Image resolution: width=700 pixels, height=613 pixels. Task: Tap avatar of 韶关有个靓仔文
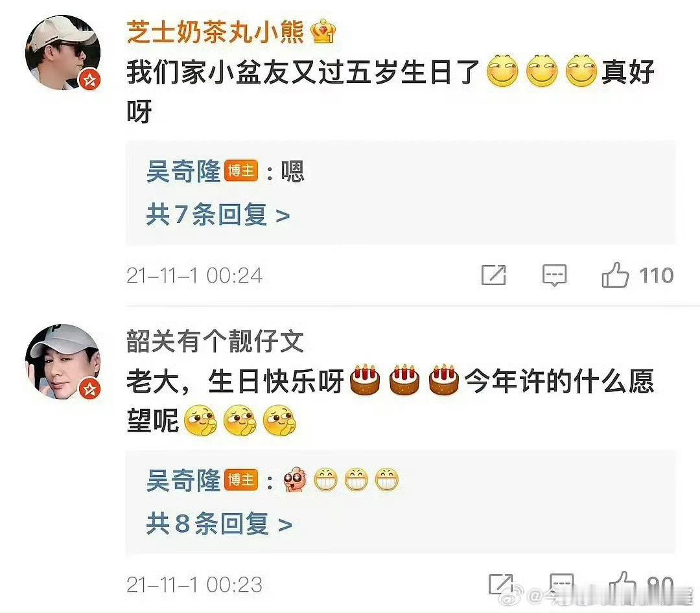[63, 361]
